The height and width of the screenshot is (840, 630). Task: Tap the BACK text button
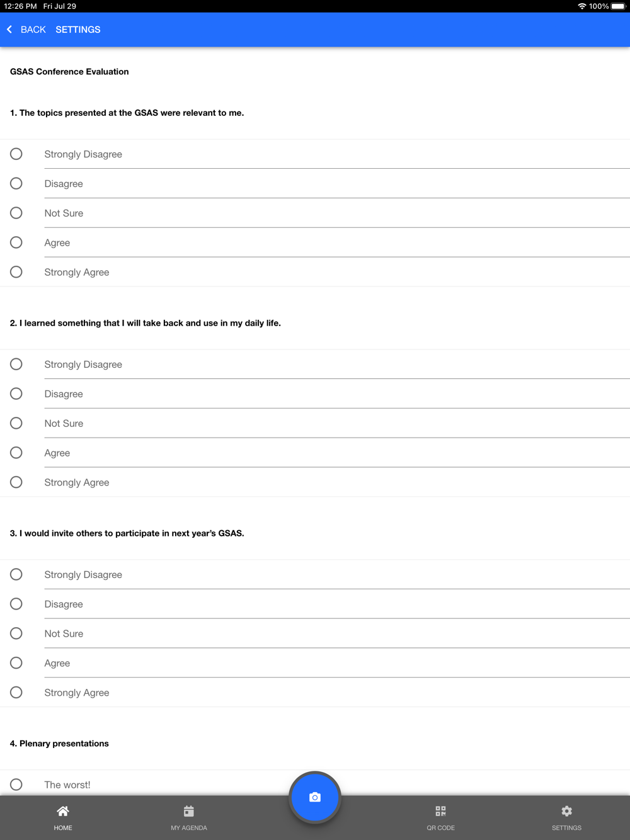33,30
